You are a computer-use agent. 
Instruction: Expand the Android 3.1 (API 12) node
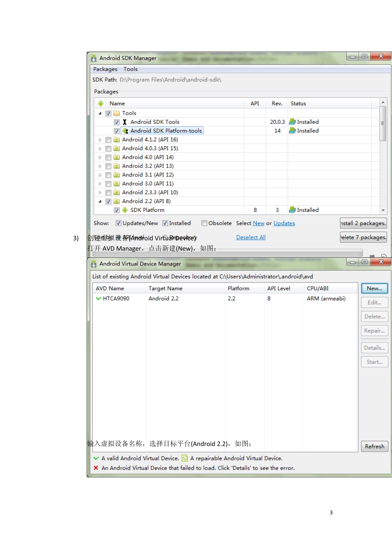point(100,175)
